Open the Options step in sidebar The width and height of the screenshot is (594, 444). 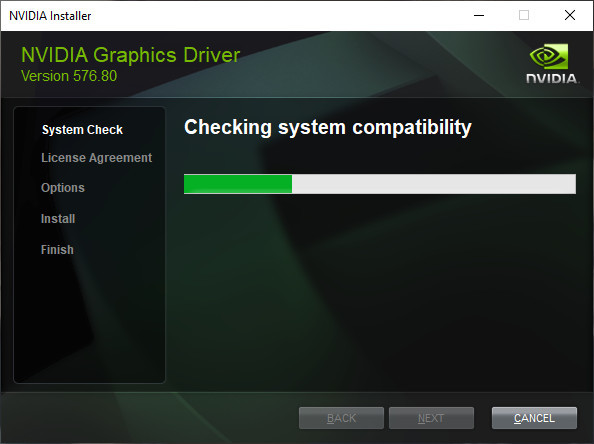pos(63,188)
